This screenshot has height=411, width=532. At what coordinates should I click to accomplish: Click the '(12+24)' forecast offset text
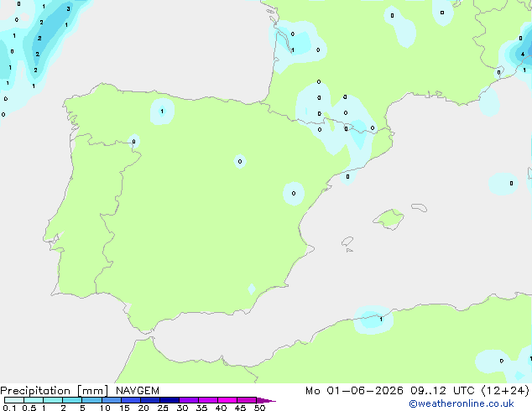point(505,391)
